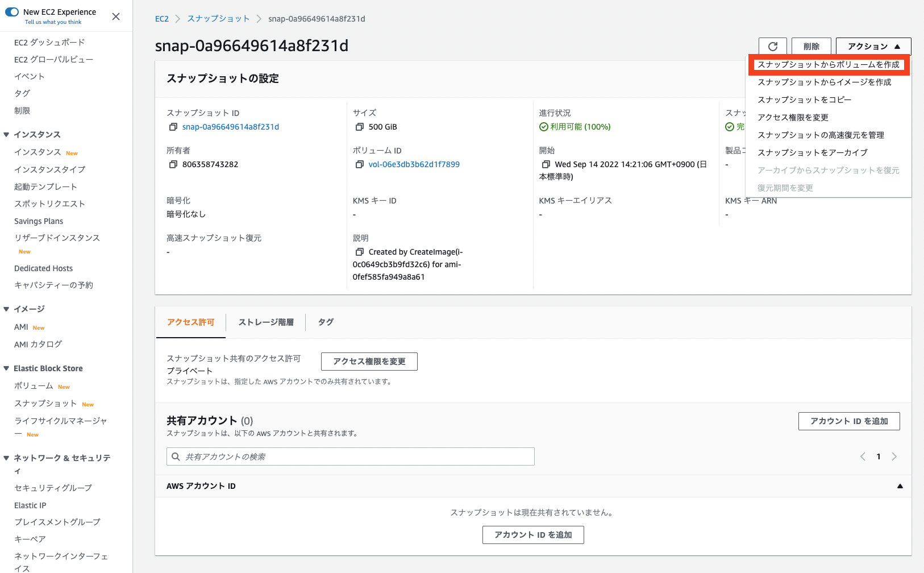The height and width of the screenshot is (573, 924).
Task: Copy owner ID 806358743282
Action: pyautogui.click(x=173, y=164)
